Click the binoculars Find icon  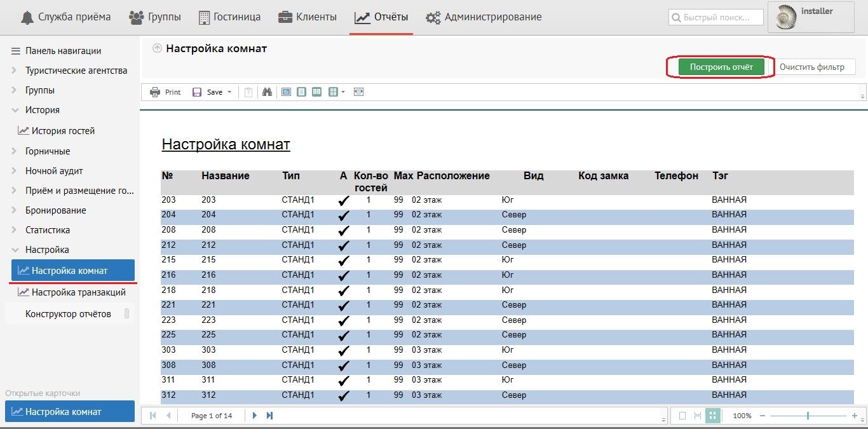(268, 92)
